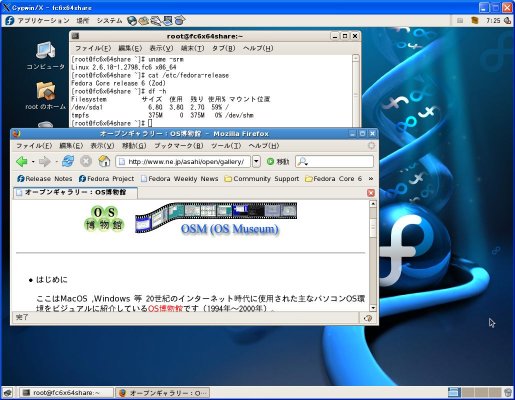
Task: Open the Community Support bookmark folder
Action: 262,179
